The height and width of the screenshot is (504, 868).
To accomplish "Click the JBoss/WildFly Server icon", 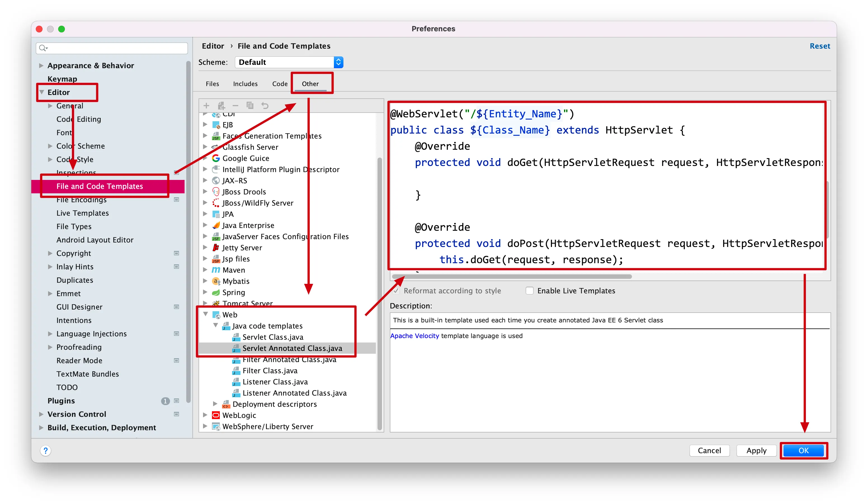I will pos(216,203).
